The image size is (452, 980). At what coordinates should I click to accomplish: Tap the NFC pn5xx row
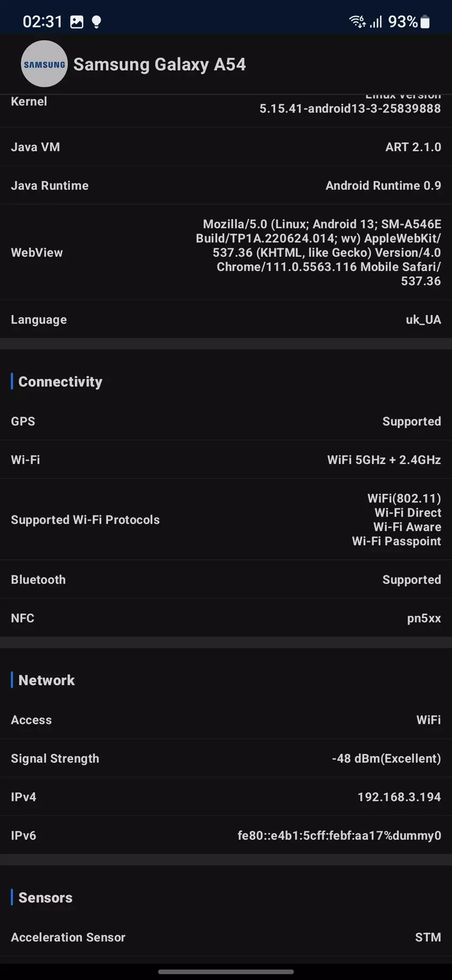point(226,618)
